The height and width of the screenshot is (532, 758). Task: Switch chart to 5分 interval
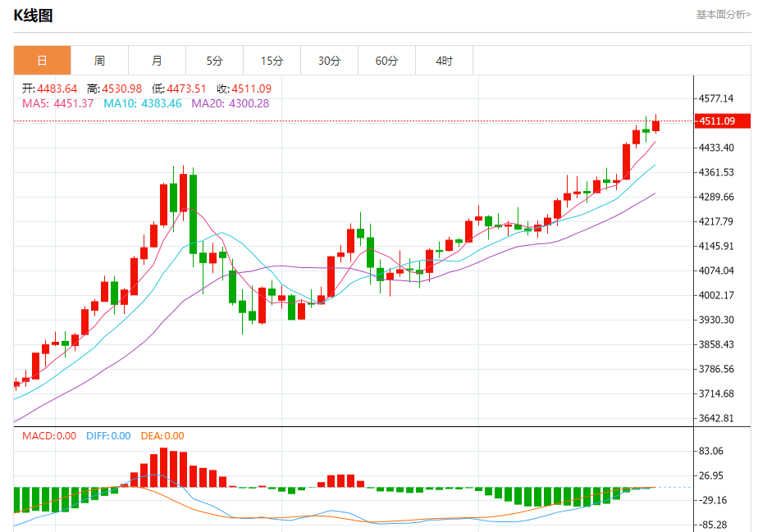coord(214,61)
